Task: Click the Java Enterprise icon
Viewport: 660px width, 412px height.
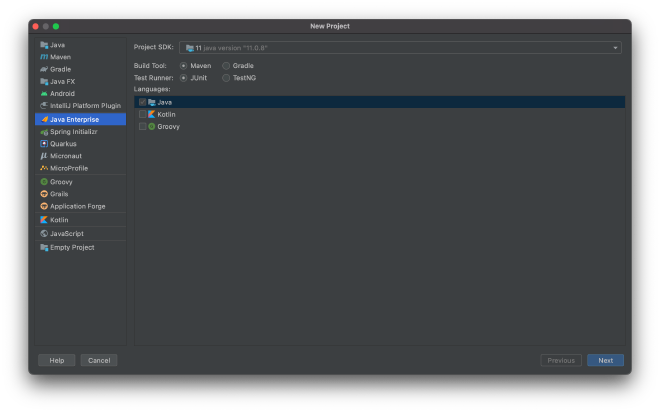Action: [x=44, y=120]
